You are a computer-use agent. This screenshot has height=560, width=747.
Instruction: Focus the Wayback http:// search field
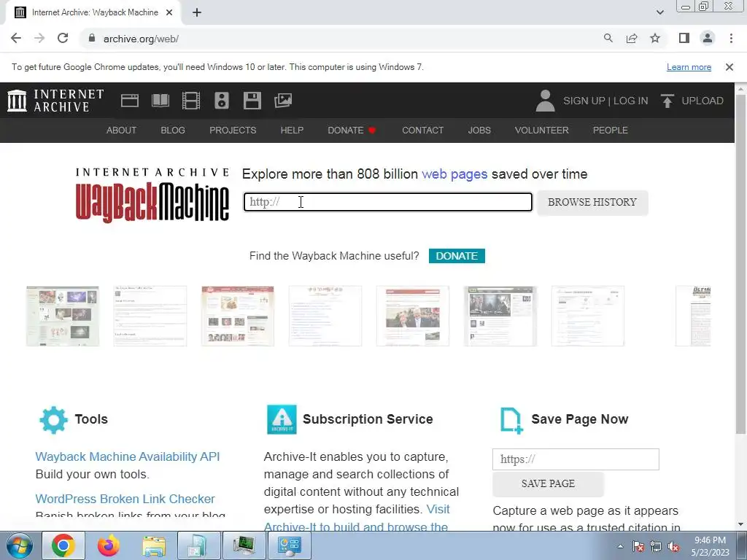(388, 202)
